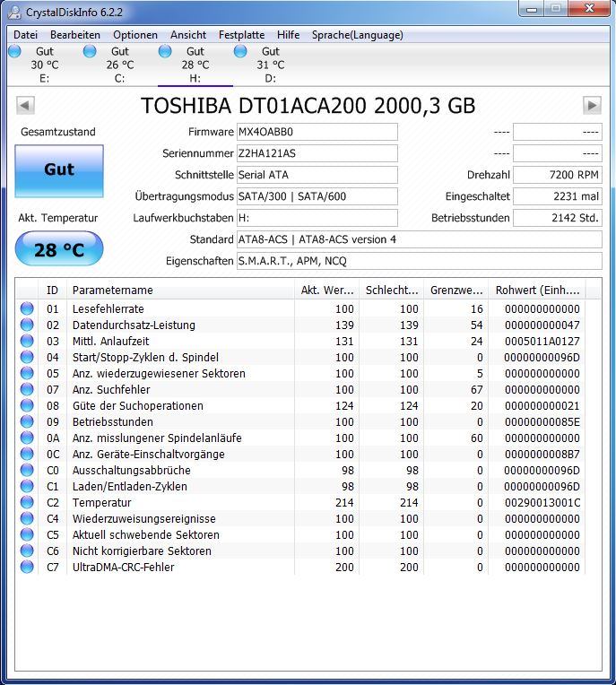Open the Bearbeiten menu

(x=75, y=35)
